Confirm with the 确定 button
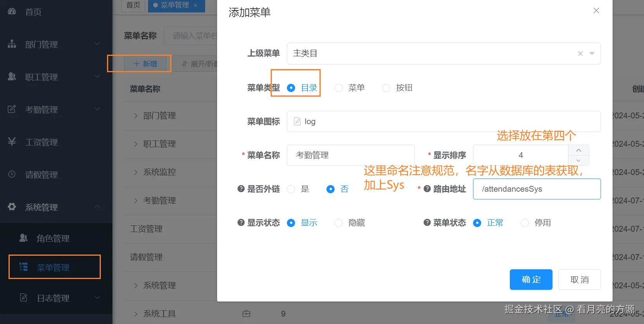The image size is (644, 324). tap(531, 279)
